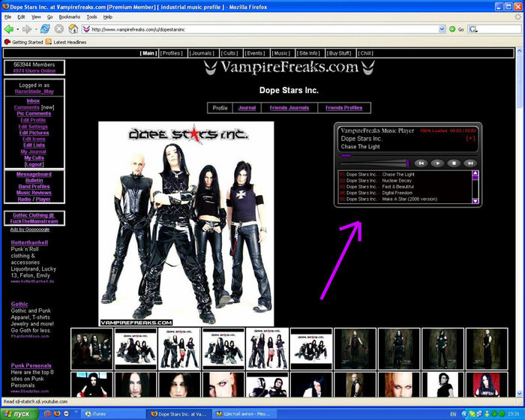Open the first thumbnail in top photo row
Screen dimensions: 525x420
[91, 349]
